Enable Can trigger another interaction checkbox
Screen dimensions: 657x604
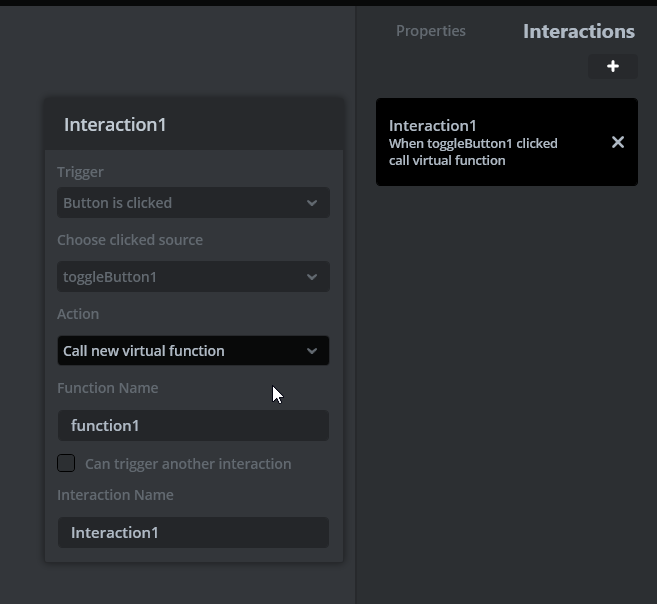pyautogui.click(x=66, y=463)
